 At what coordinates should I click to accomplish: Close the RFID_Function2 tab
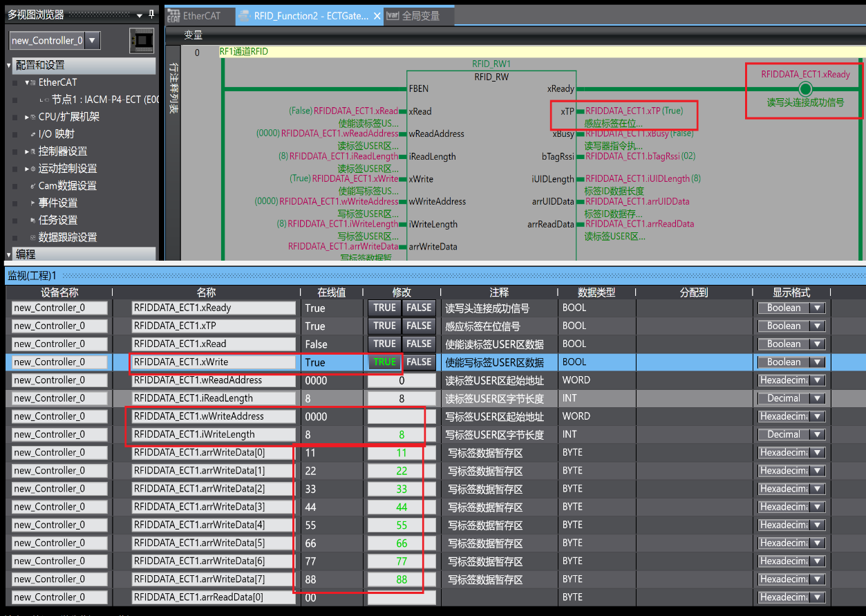(x=377, y=16)
